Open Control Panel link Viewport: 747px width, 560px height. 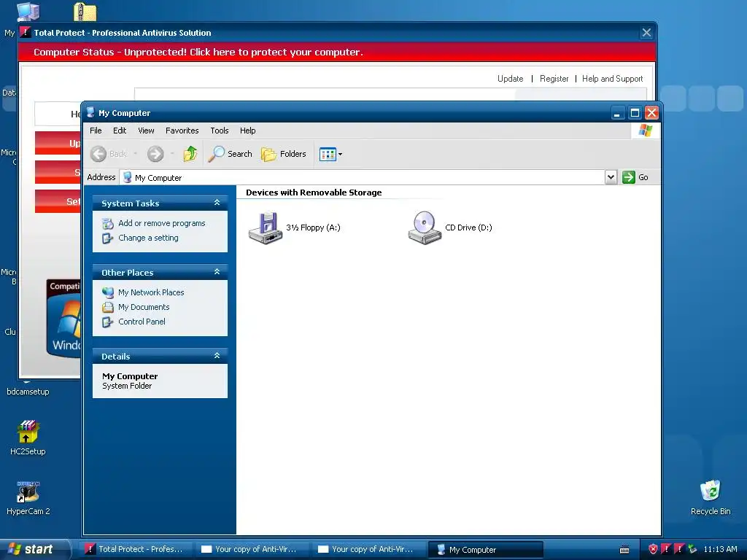point(142,322)
